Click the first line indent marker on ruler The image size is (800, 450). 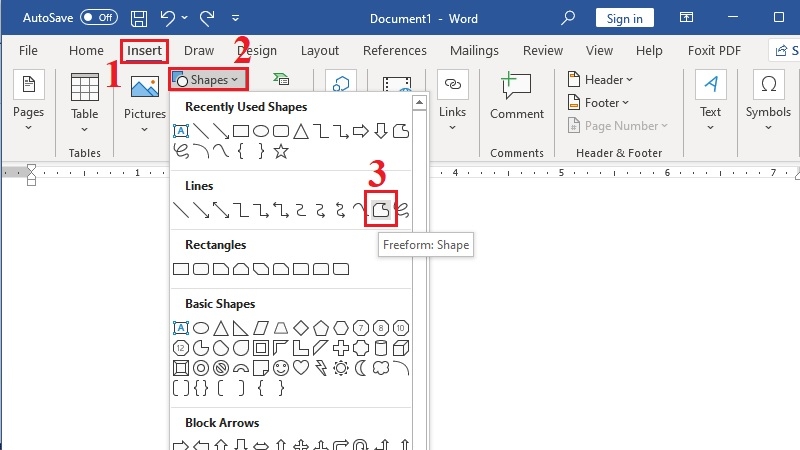point(31,168)
